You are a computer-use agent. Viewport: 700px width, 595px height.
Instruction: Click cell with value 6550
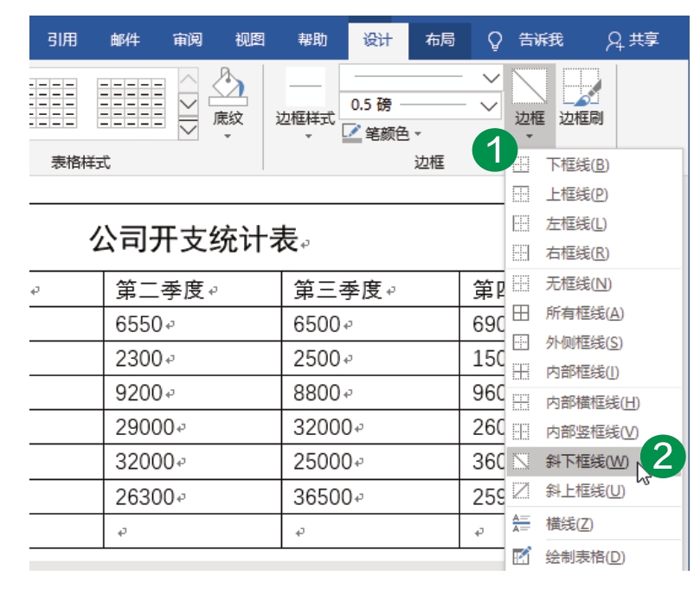pyautogui.click(x=192, y=324)
